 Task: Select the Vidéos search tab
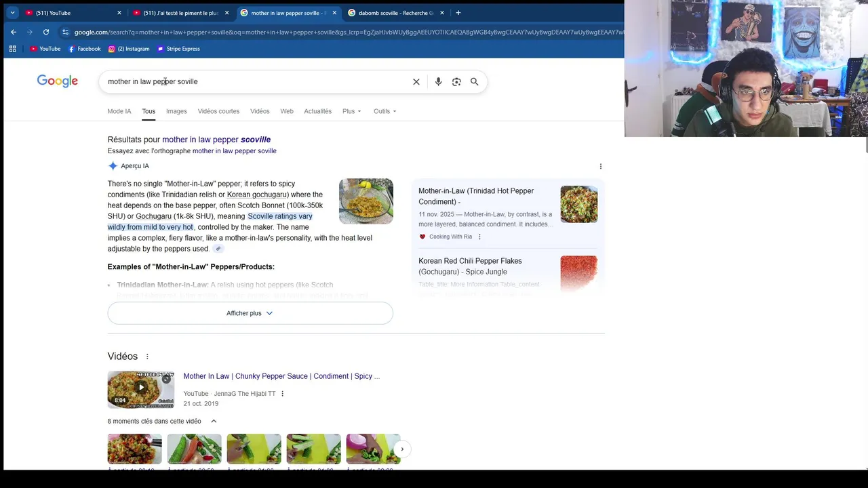pyautogui.click(x=260, y=111)
